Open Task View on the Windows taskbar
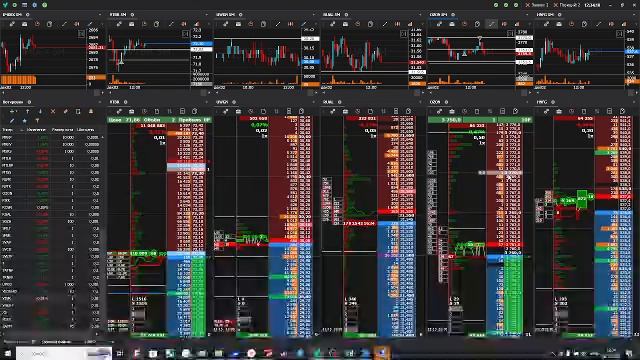 click(120, 353)
